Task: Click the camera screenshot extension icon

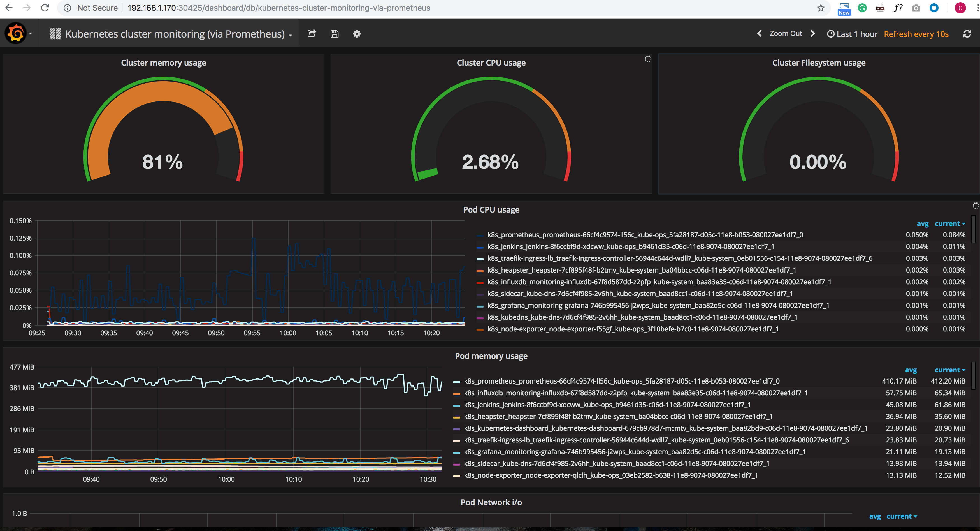Action: (x=916, y=8)
